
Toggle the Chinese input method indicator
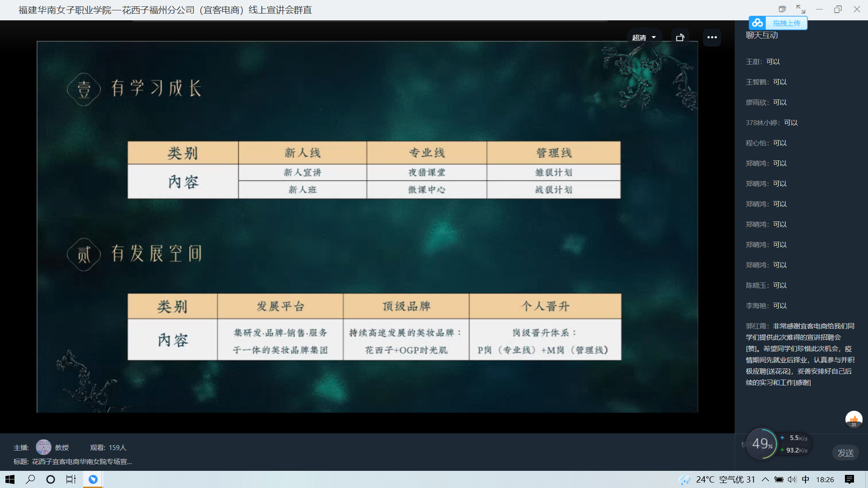coord(806,479)
